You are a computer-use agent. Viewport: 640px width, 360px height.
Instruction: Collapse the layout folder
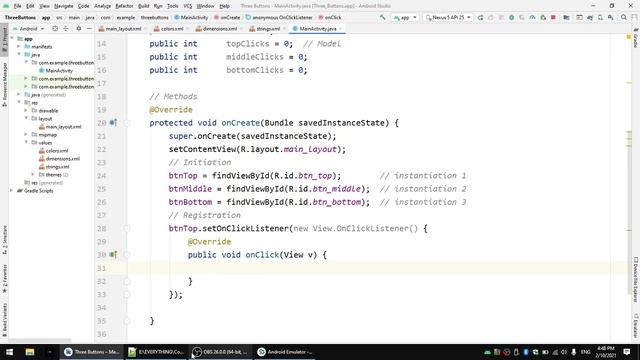coord(26,118)
